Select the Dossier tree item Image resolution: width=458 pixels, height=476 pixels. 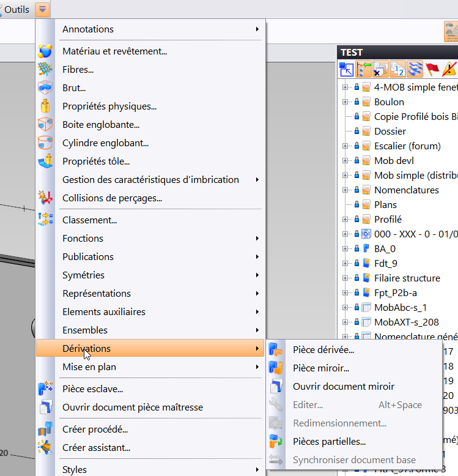click(x=390, y=132)
